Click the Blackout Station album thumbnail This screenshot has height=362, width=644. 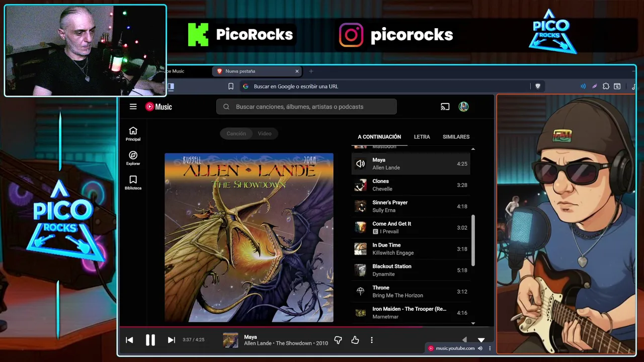click(360, 270)
